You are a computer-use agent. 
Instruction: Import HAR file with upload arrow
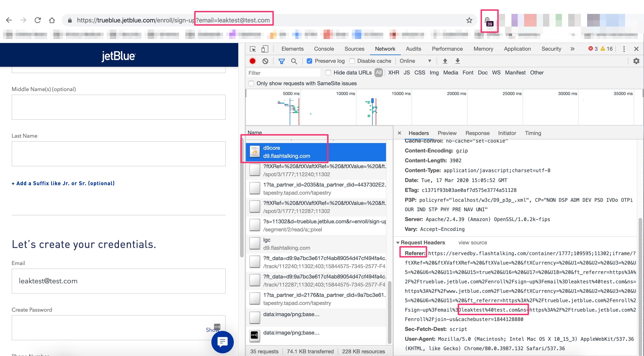(x=445, y=61)
